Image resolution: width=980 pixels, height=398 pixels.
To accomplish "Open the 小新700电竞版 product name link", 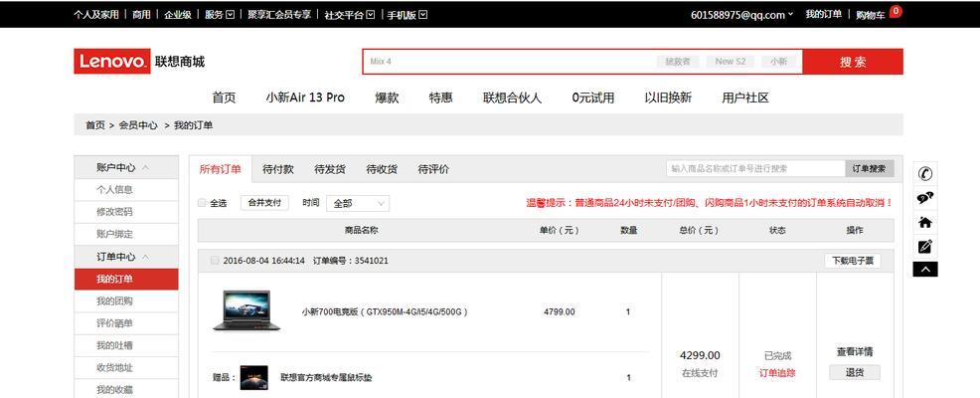I will 385,311.
